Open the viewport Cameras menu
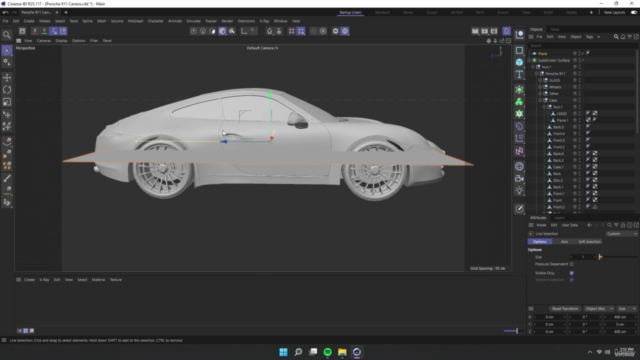Screen dimensions: 640x360 point(44,41)
